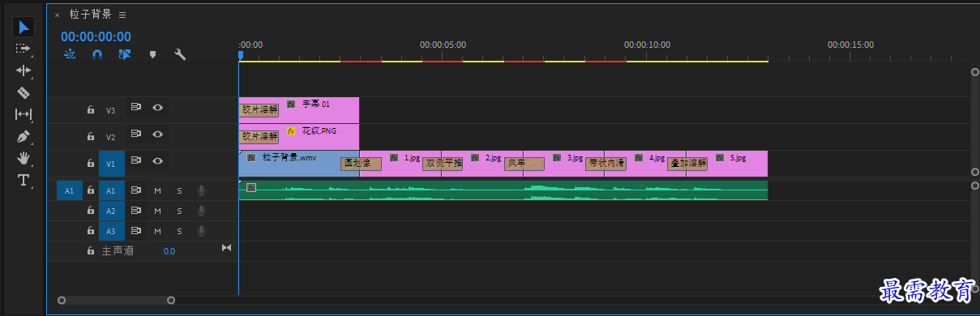Switch to the Hand tool

coord(24,158)
